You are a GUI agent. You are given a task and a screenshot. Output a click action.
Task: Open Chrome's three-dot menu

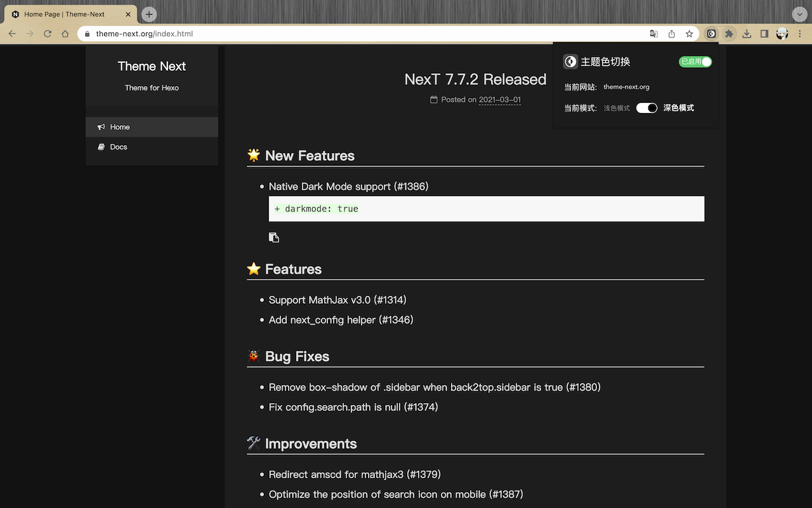point(799,34)
